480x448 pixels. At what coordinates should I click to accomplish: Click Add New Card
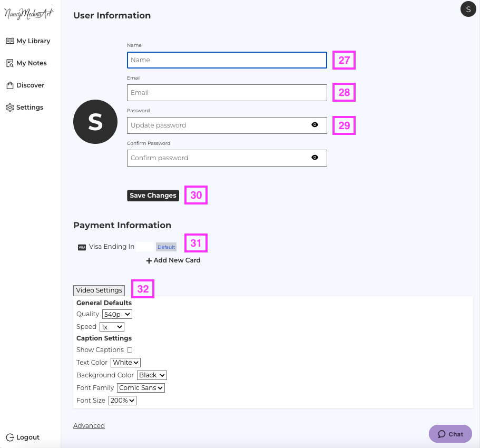tap(173, 260)
